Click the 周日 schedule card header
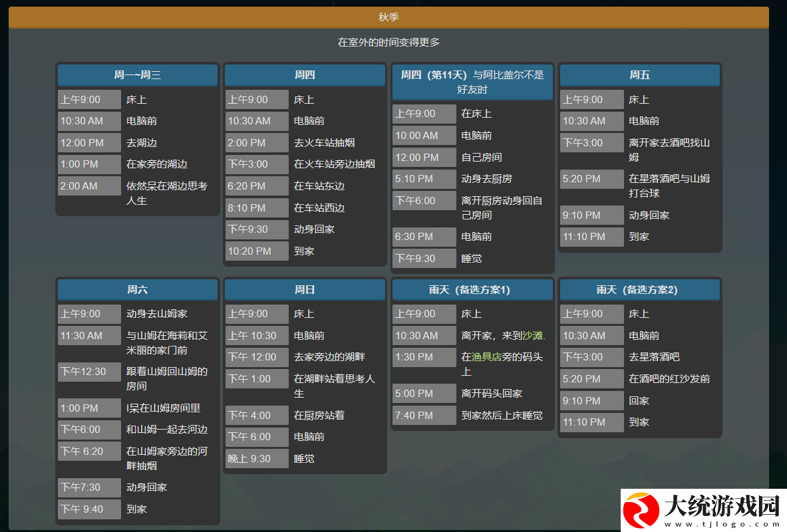Image resolution: width=787 pixels, height=532 pixels. (305, 289)
